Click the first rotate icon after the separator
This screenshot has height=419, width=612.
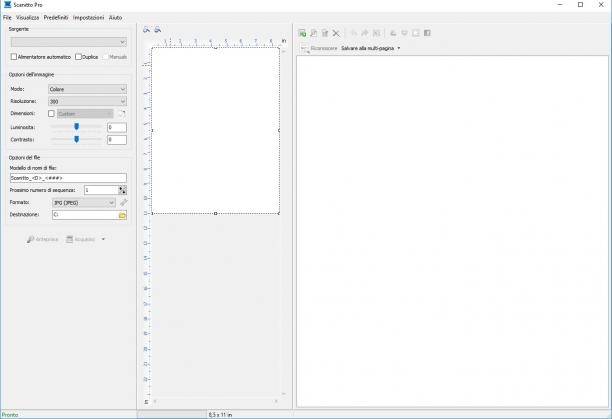[393, 33]
